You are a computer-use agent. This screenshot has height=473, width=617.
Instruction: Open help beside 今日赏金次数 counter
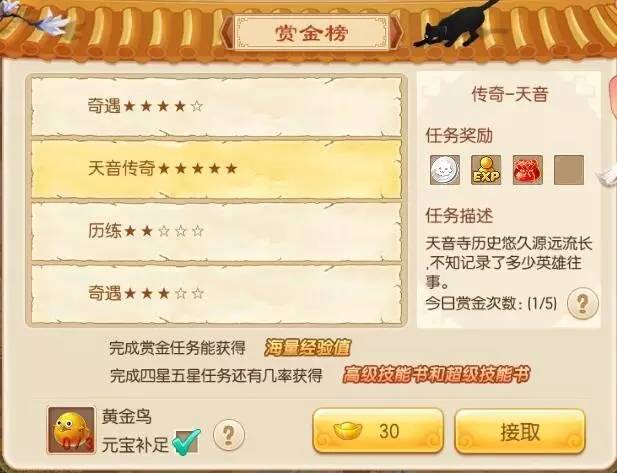[583, 303]
